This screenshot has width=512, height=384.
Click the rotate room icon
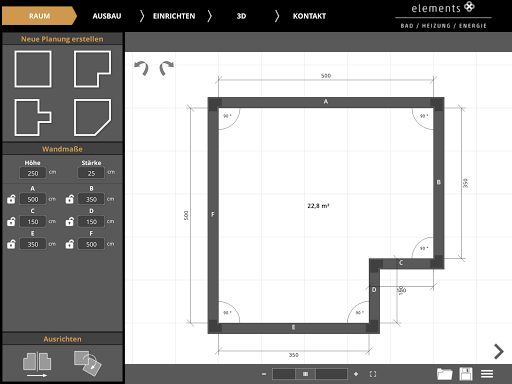(88, 363)
